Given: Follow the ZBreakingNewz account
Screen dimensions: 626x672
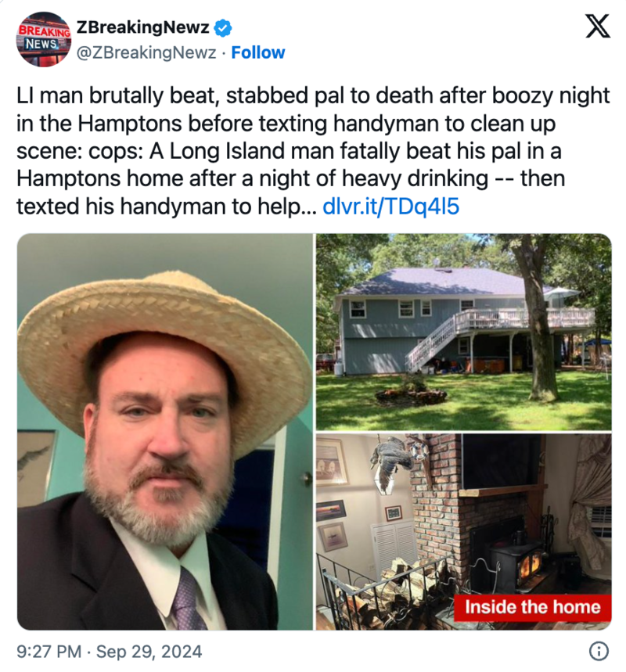Looking at the screenshot, I should (257, 52).
